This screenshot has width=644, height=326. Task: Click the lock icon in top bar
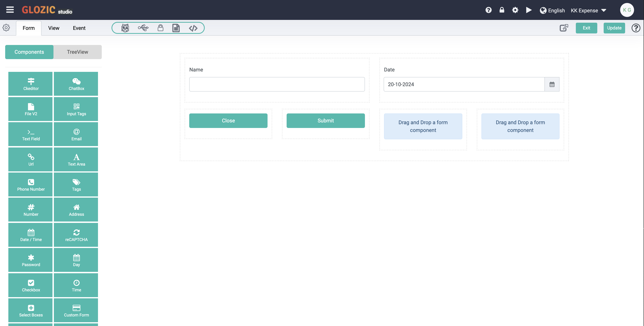(x=502, y=10)
